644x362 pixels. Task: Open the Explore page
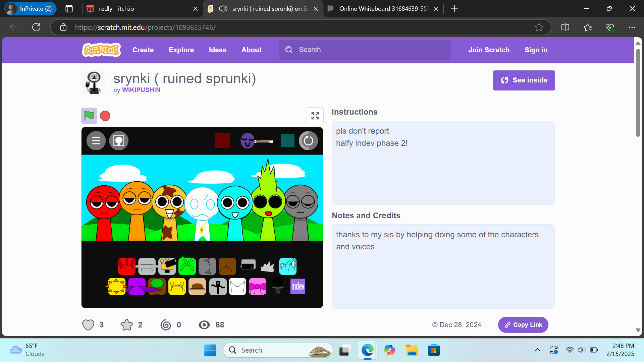(181, 50)
